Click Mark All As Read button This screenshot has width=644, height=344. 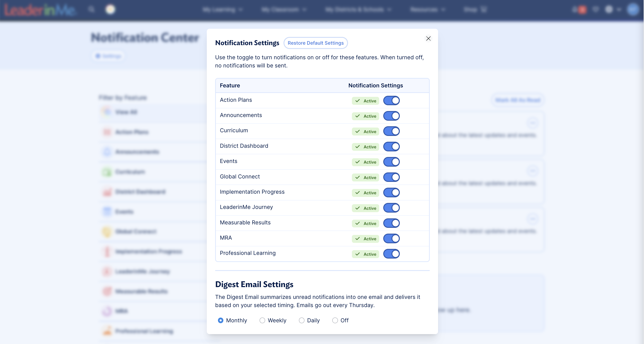(x=518, y=100)
